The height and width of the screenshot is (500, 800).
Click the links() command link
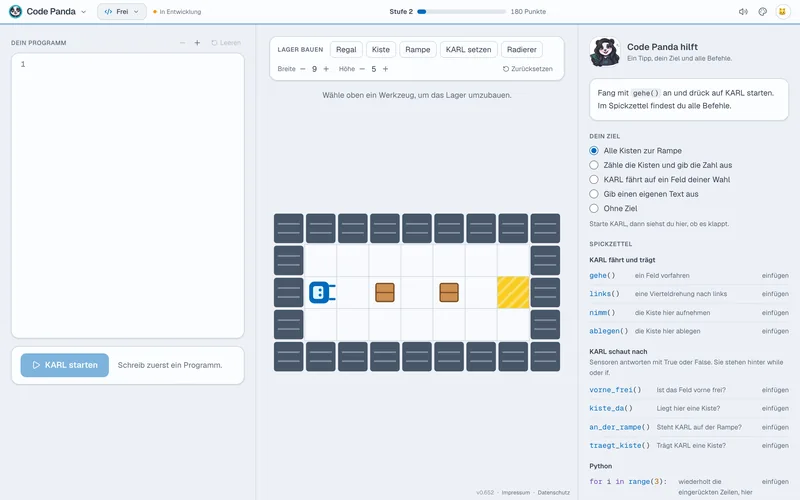click(x=604, y=294)
